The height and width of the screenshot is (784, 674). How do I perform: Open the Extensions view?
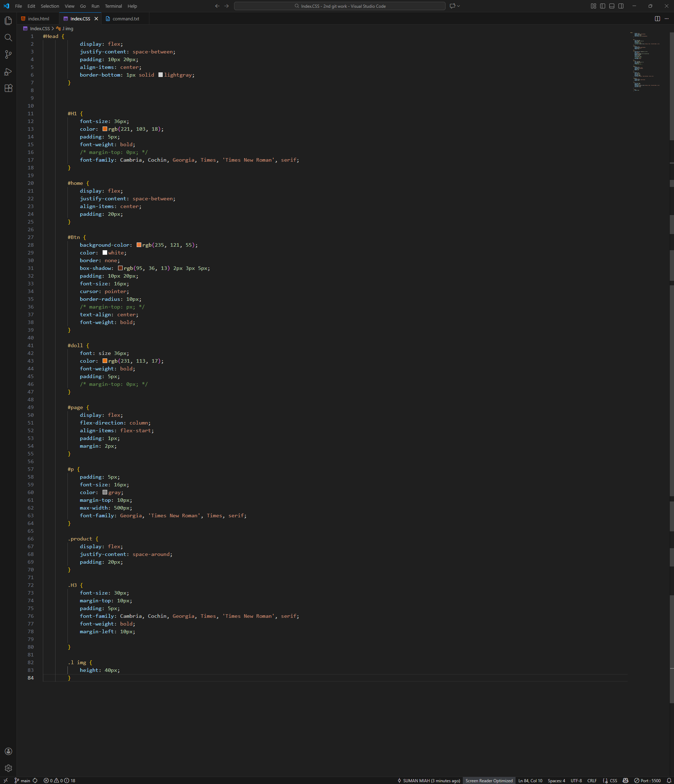(8, 88)
